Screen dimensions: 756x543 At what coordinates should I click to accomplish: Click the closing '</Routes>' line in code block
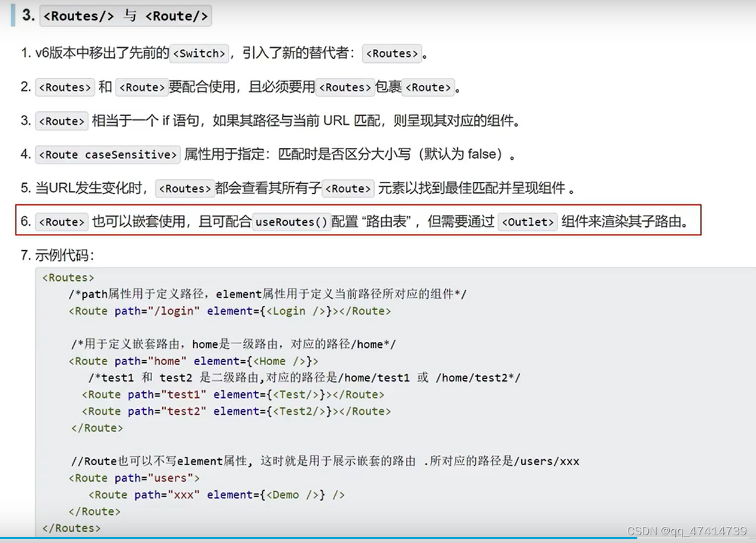tap(72, 528)
